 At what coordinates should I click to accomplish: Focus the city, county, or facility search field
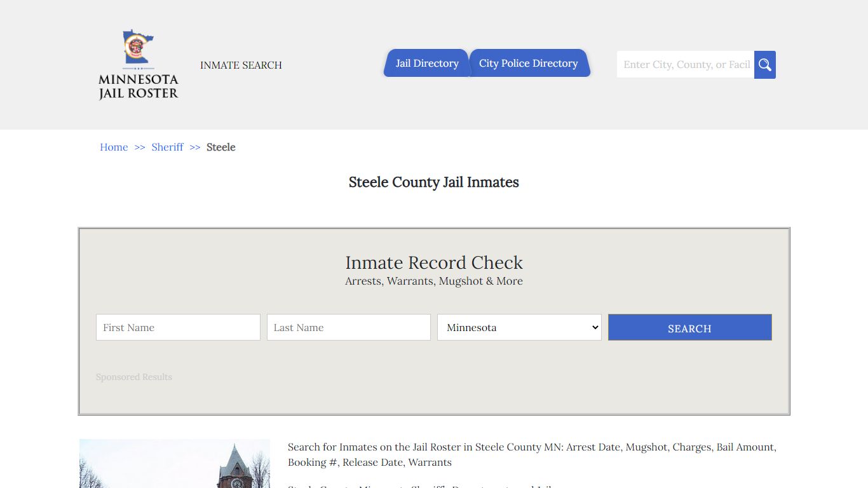click(686, 65)
